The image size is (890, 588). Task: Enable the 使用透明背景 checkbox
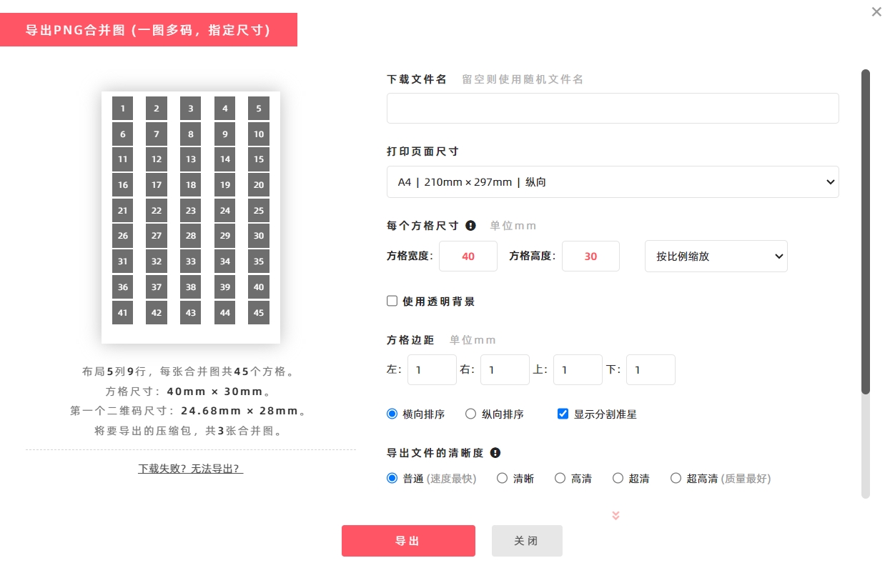click(392, 302)
